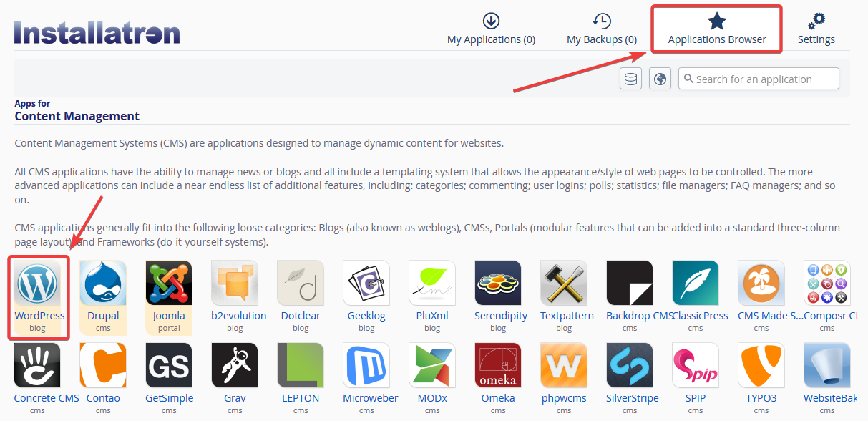Select the Concrete CMS hand icon
868x421 pixels.
[x=37, y=365]
